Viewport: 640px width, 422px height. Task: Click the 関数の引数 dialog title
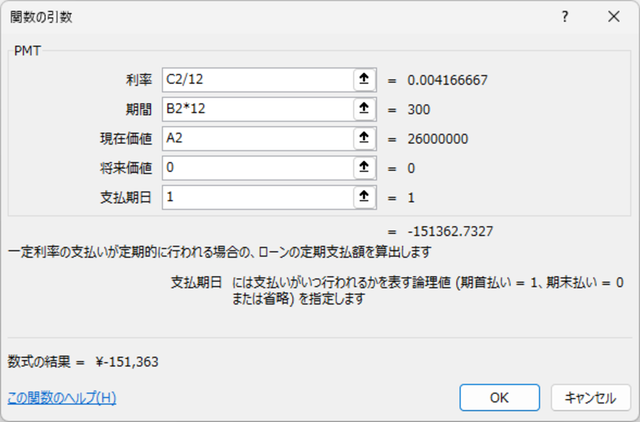[x=41, y=17]
